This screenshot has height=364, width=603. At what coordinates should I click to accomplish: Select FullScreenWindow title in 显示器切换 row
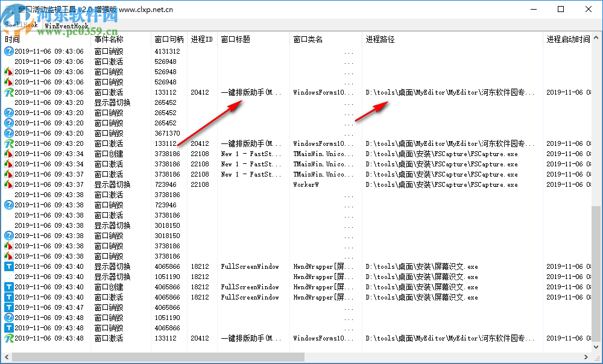(x=250, y=266)
